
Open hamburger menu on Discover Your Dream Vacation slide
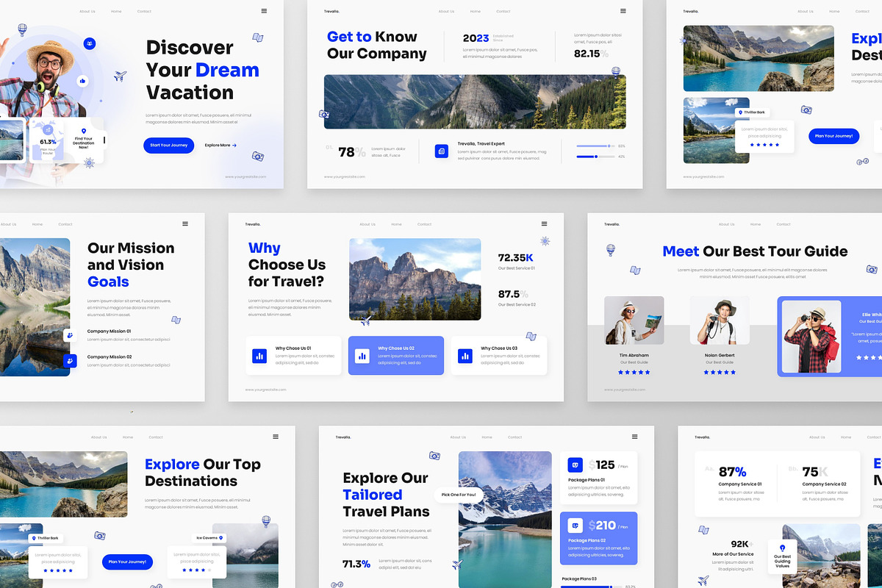[x=264, y=10]
